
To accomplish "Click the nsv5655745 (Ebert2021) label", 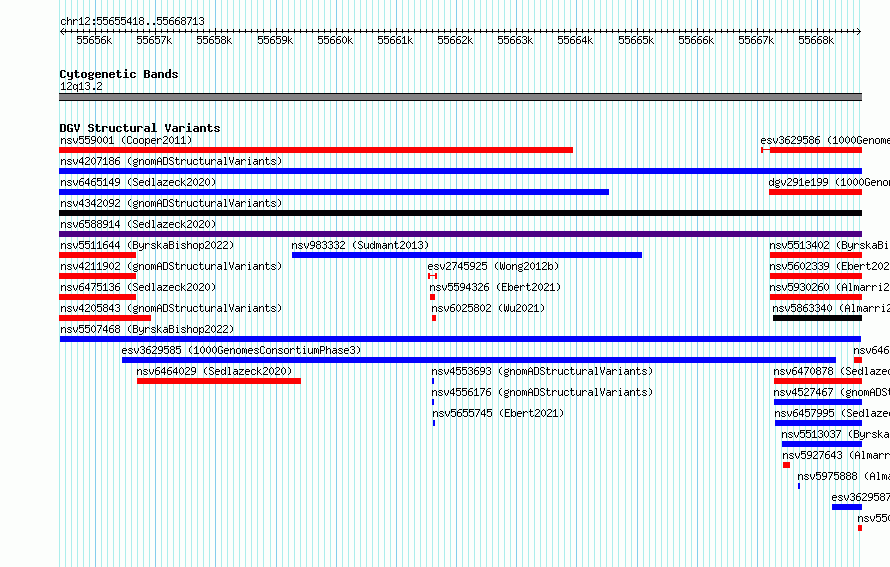I will click(x=498, y=414).
